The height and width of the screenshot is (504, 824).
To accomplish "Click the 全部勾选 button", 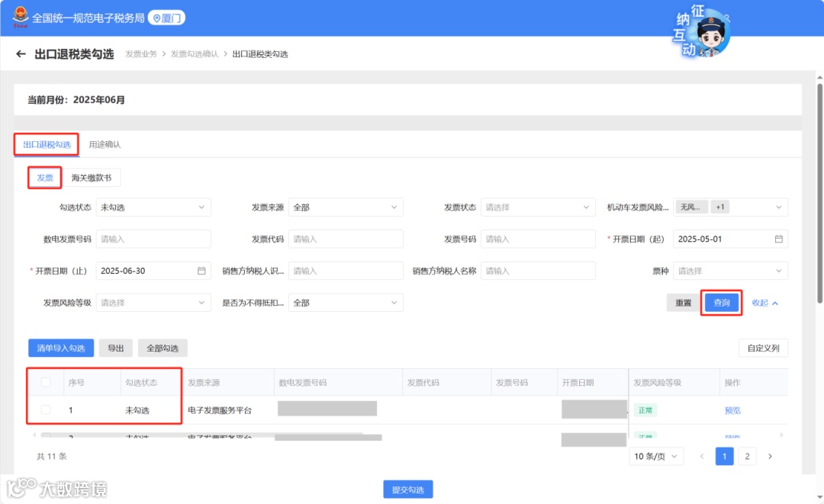I will pyautogui.click(x=163, y=348).
